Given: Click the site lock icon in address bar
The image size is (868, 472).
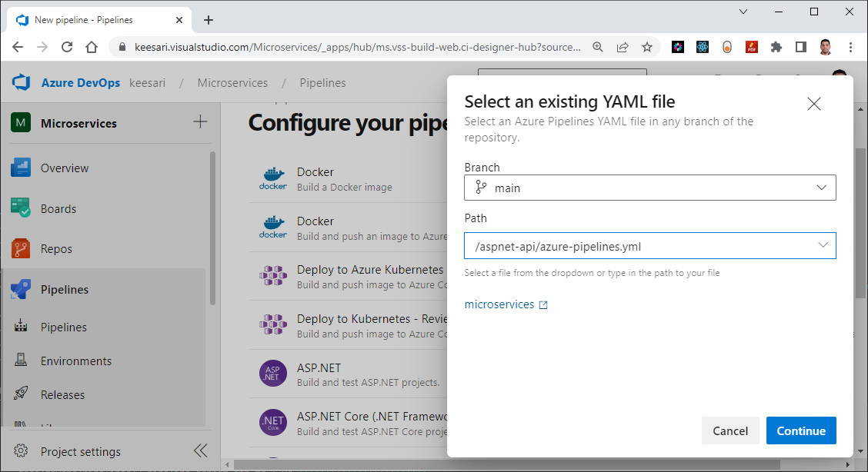Looking at the screenshot, I should coord(122,47).
